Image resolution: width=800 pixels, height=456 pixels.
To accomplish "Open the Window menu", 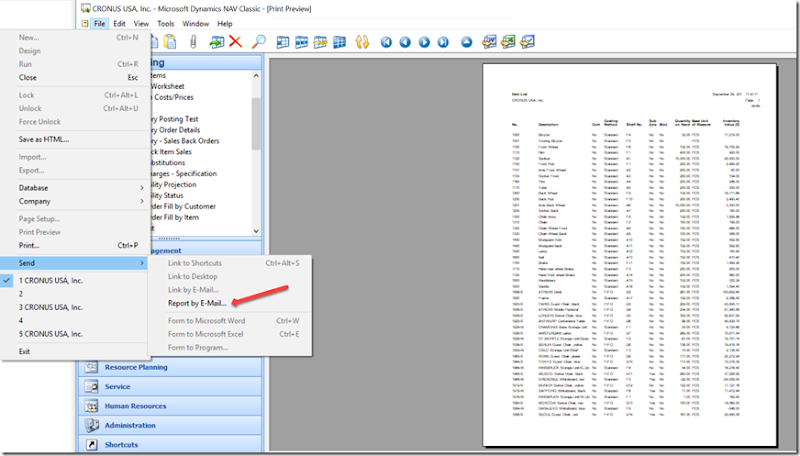I will [195, 23].
